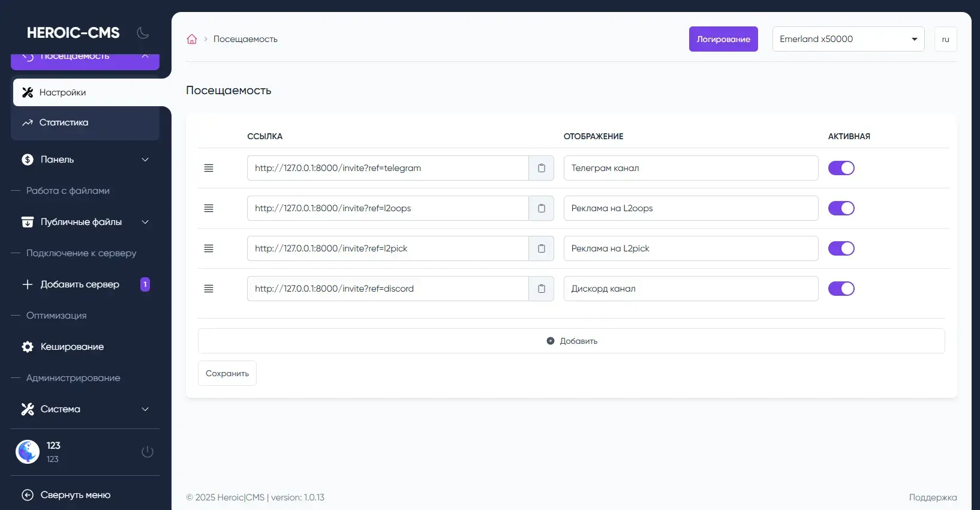The width and height of the screenshot is (980, 510).
Task: Toggle dark mode moon icon
Action: coord(143,33)
